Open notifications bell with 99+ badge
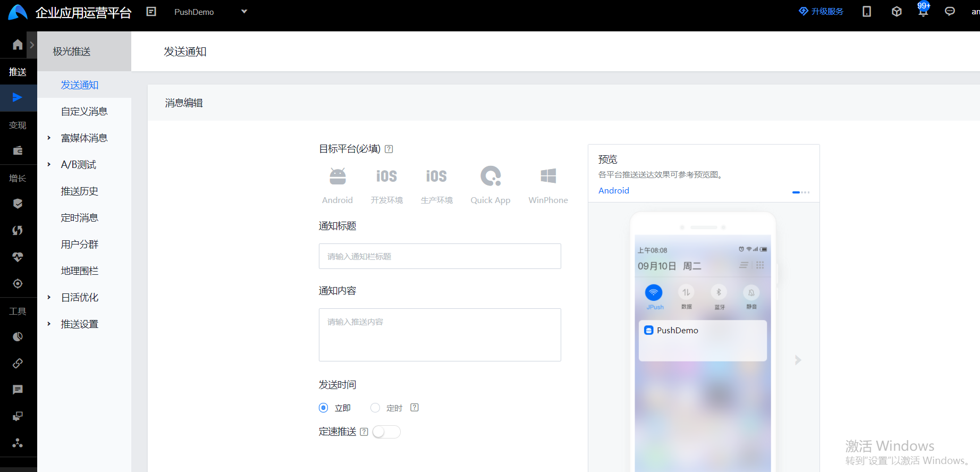Image resolution: width=980 pixels, height=472 pixels. coord(923,11)
